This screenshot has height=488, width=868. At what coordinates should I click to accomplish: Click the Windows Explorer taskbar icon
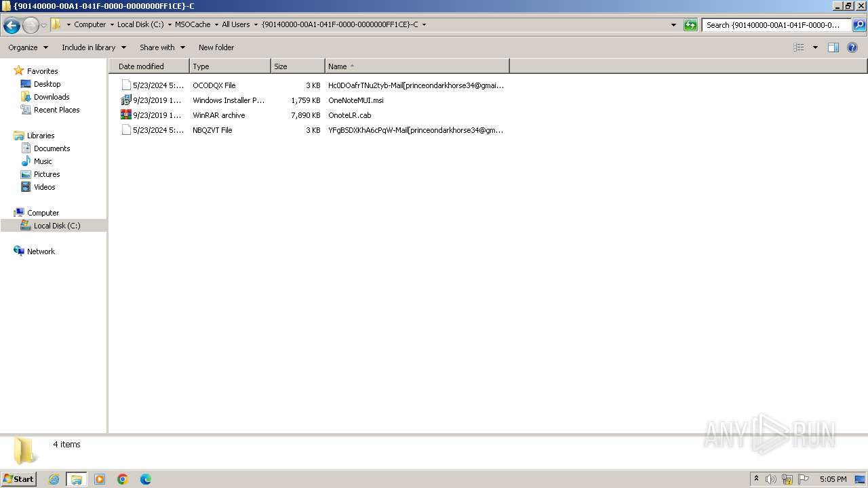pyautogui.click(x=77, y=479)
